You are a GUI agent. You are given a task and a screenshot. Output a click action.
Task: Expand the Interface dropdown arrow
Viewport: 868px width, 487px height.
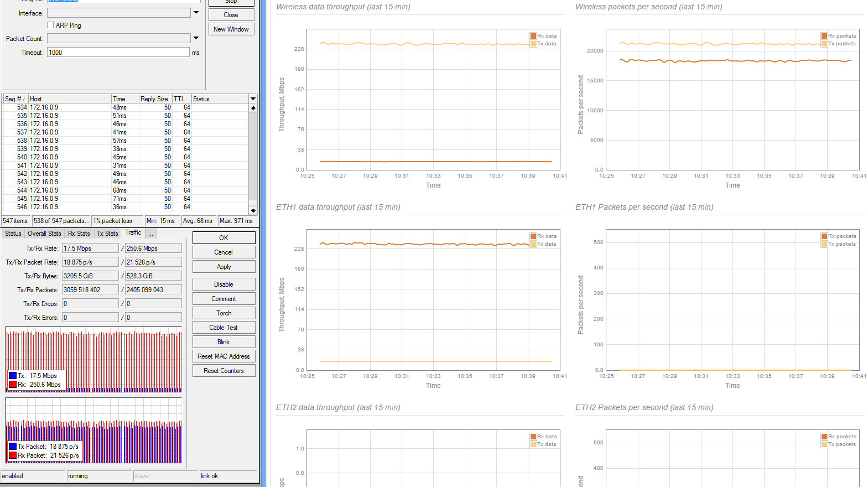click(196, 13)
